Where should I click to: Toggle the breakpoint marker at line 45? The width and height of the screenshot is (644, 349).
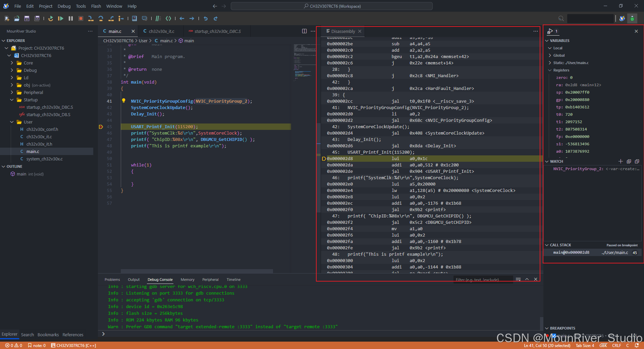(x=101, y=127)
